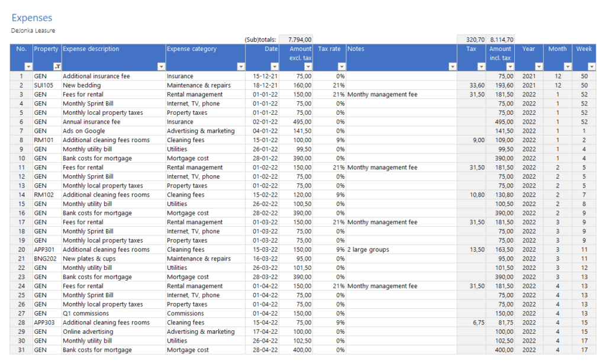Open the Property column filter icon
Screen dimensions: 606x364
point(57,67)
